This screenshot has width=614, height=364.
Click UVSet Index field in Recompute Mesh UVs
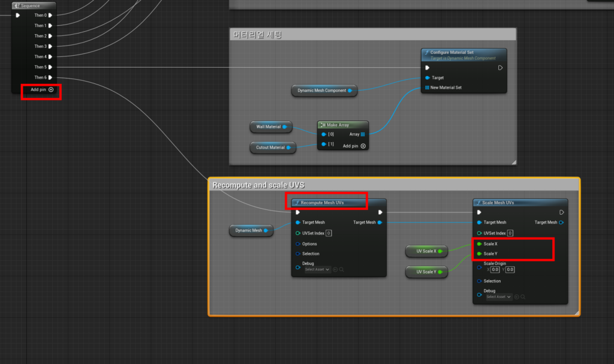point(329,233)
